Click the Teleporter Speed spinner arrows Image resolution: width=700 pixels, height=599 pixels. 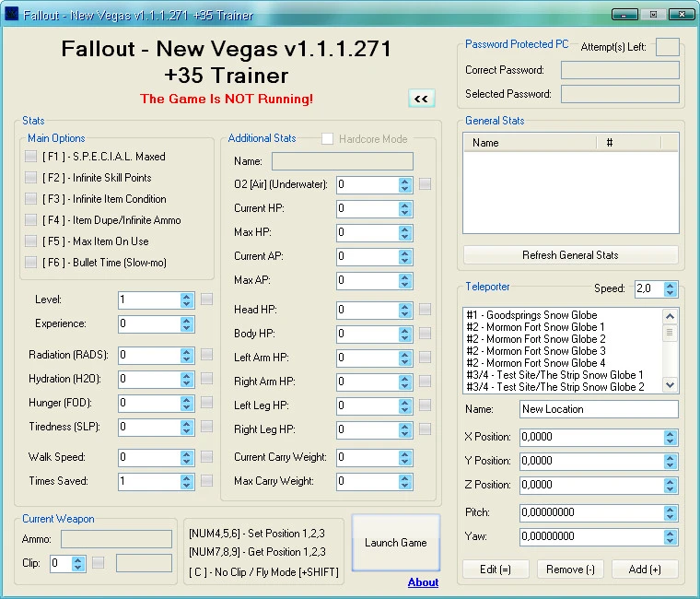(670, 289)
